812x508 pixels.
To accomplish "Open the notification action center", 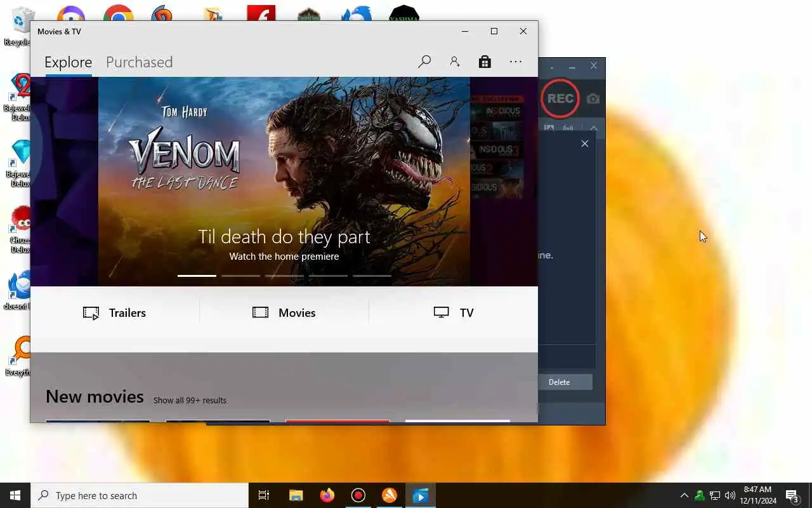I will click(x=792, y=496).
